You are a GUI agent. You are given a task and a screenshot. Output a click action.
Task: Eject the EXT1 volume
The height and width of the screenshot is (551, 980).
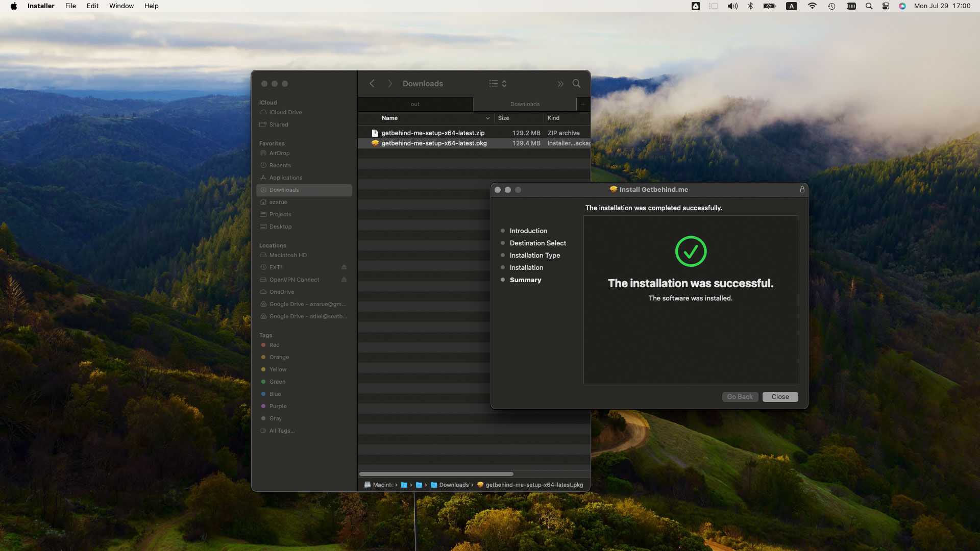(x=344, y=267)
